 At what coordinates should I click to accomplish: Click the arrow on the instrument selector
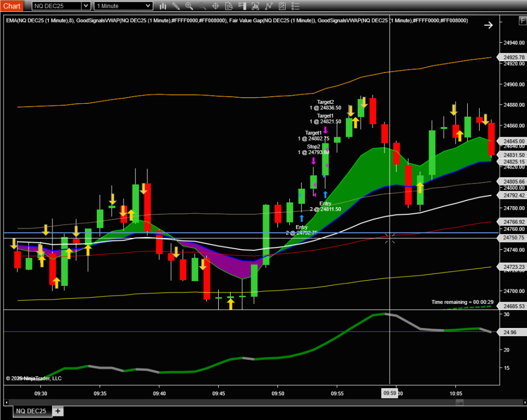85,6
